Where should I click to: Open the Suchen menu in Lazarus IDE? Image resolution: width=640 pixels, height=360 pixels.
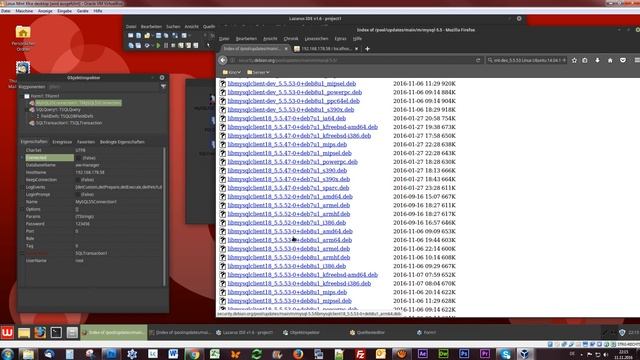[173, 27]
